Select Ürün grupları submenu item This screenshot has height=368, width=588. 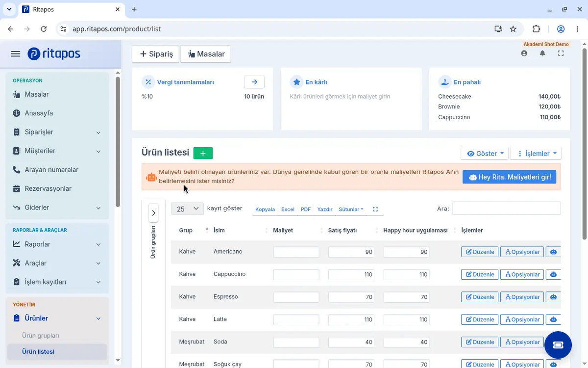[x=41, y=336]
